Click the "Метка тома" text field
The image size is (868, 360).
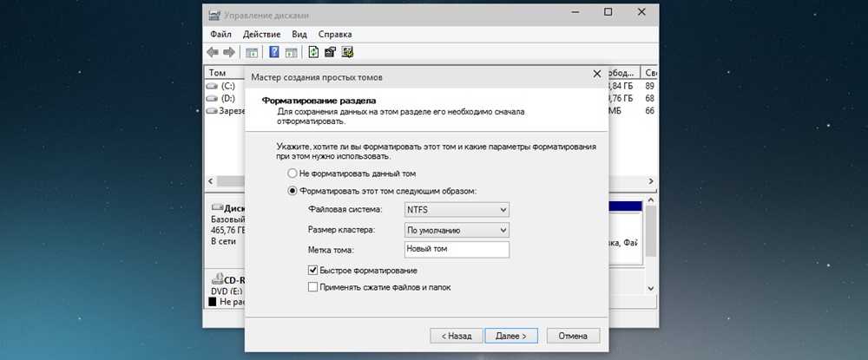[x=456, y=250]
